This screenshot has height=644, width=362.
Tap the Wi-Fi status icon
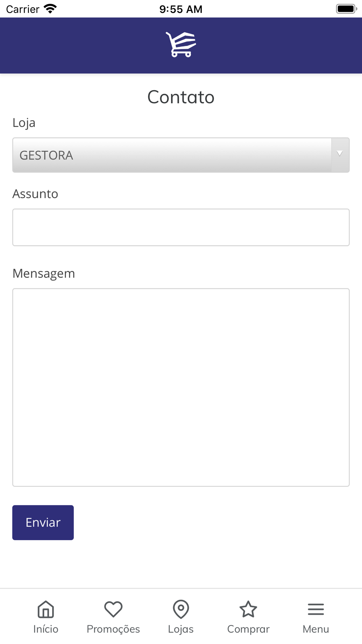tap(50, 9)
